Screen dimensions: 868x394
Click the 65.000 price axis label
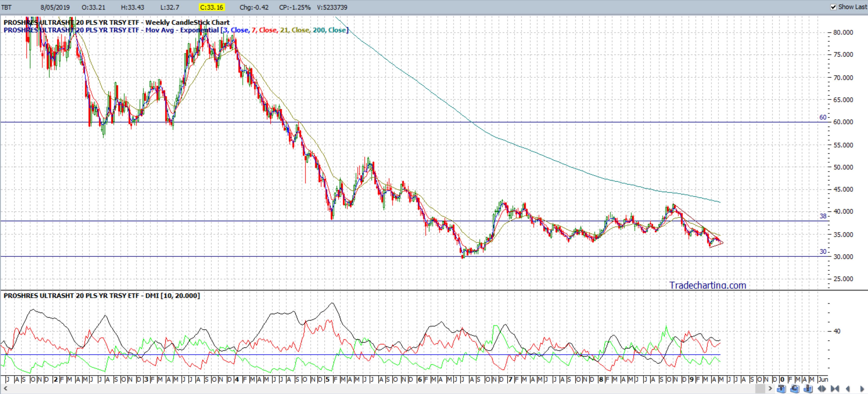coord(843,100)
